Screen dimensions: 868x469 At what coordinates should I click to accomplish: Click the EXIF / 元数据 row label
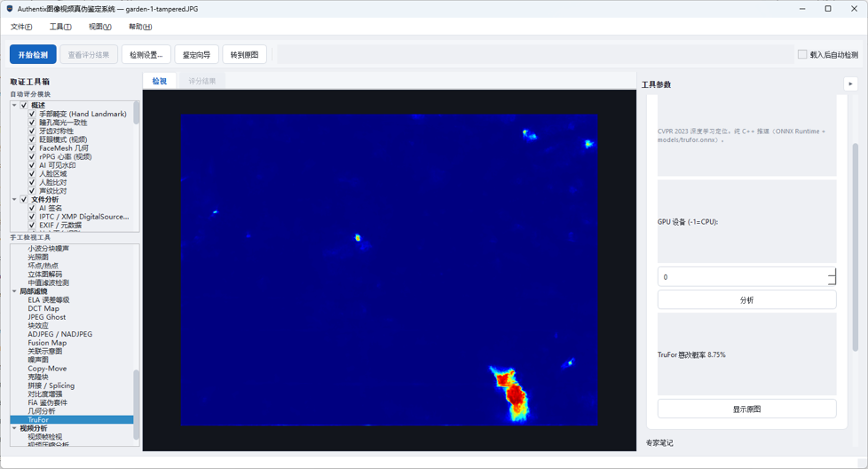pos(60,226)
